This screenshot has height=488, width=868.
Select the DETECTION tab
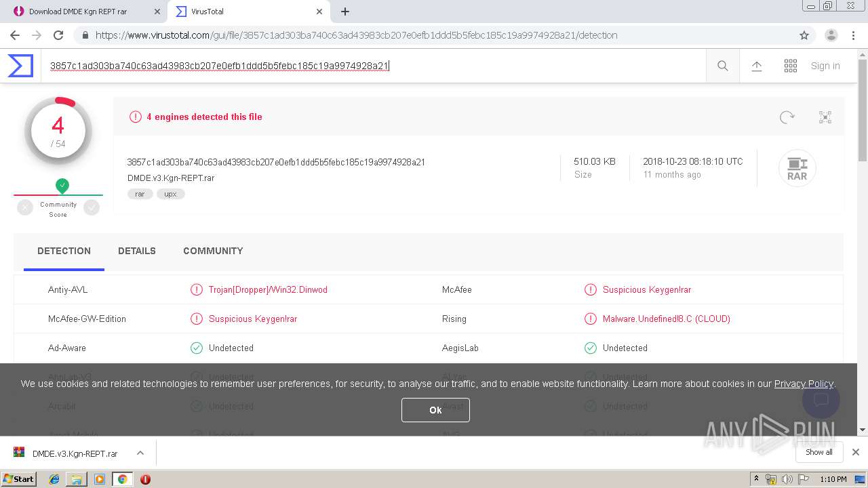click(64, 251)
